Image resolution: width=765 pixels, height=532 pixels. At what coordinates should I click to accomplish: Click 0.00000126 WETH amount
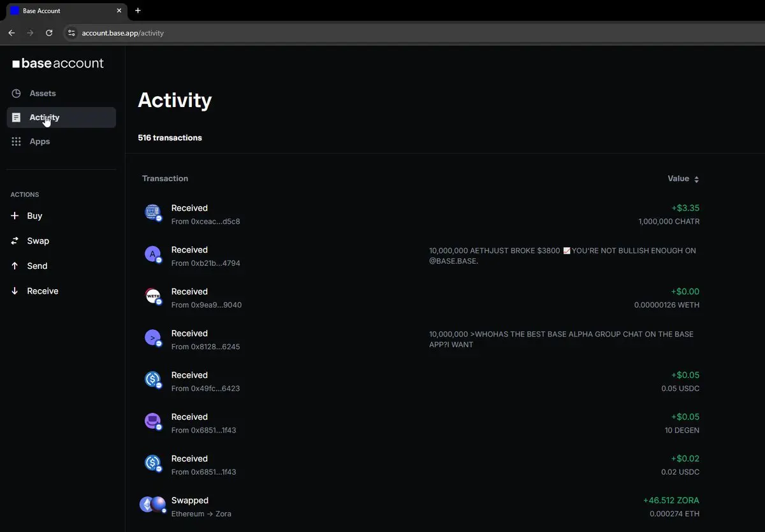(667, 305)
